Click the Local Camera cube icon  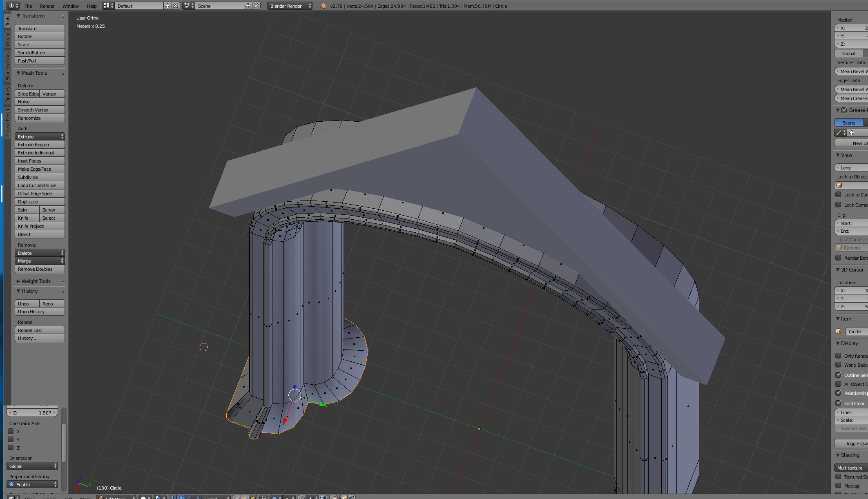(839, 248)
